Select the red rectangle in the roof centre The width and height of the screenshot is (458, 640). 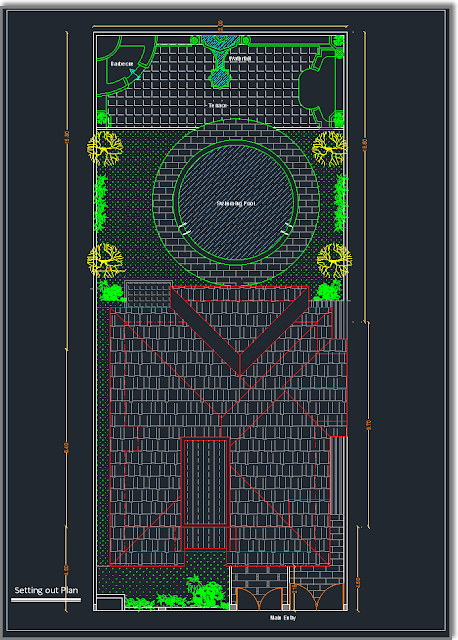pyautogui.click(x=205, y=482)
